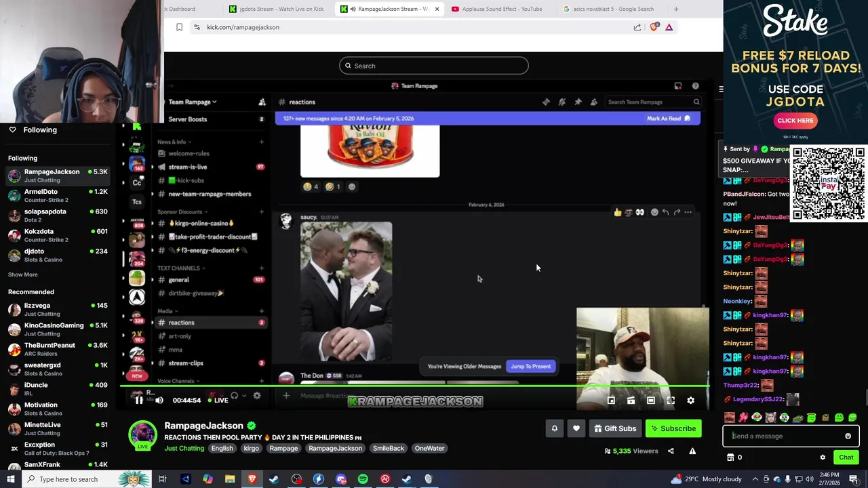Open Discord threads icon in header
Image resolution: width=868 pixels, height=488 pixels.
pos(546,102)
